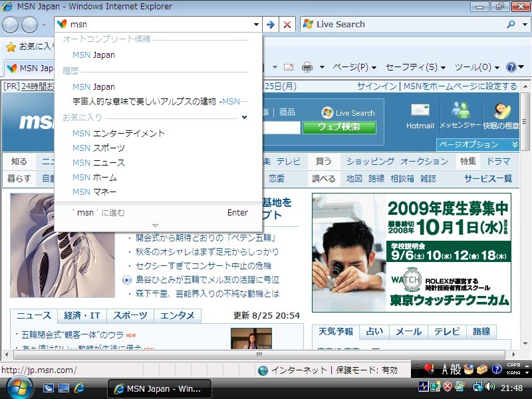This screenshot has height=399, width=532.
Task: Click the Live Search magnifier icon
Action: point(511,24)
